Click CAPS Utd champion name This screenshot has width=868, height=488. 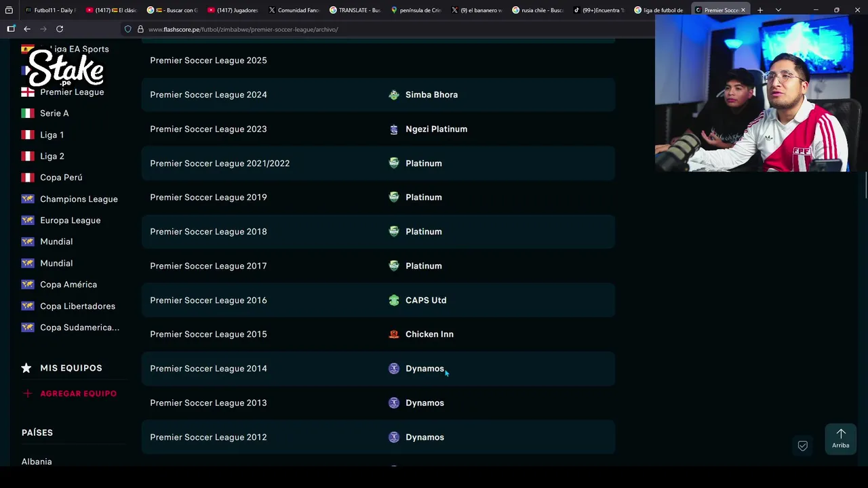point(426,300)
